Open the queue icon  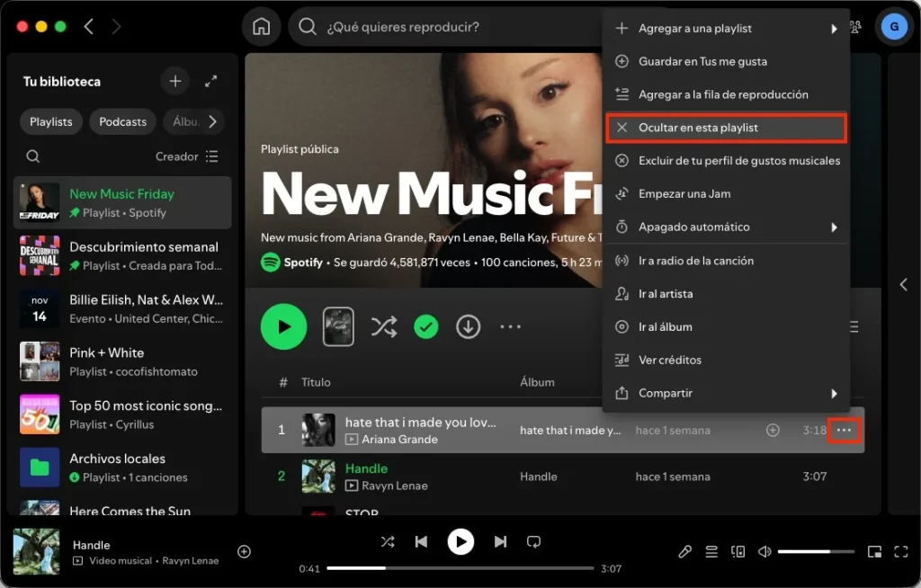[711, 551]
